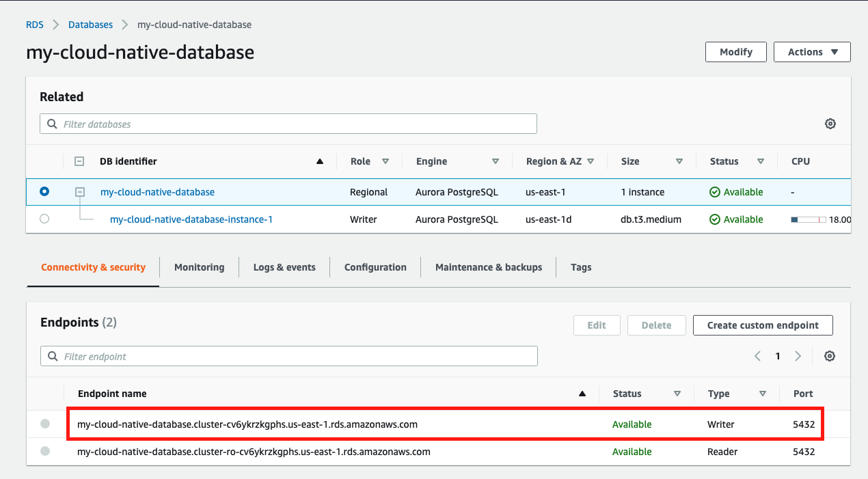Sort endpoints by Endpoint name arrow
868x479 pixels.
tap(582, 394)
